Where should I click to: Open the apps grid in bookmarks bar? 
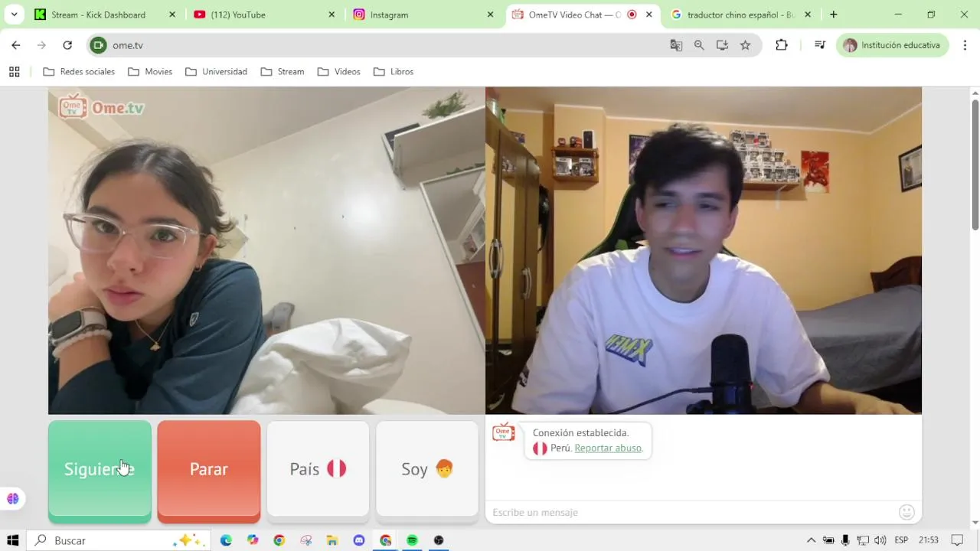click(x=14, y=72)
